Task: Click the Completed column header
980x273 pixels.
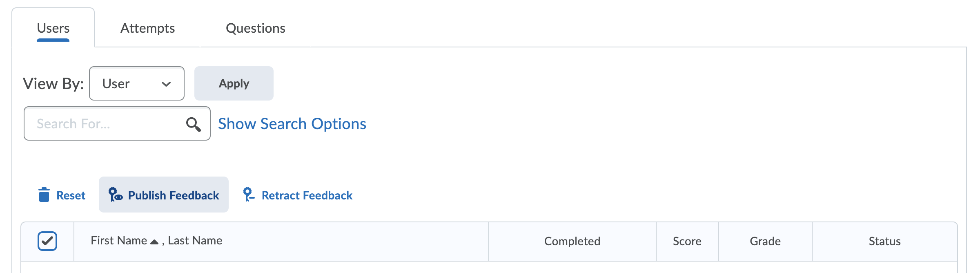Action: pos(572,242)
